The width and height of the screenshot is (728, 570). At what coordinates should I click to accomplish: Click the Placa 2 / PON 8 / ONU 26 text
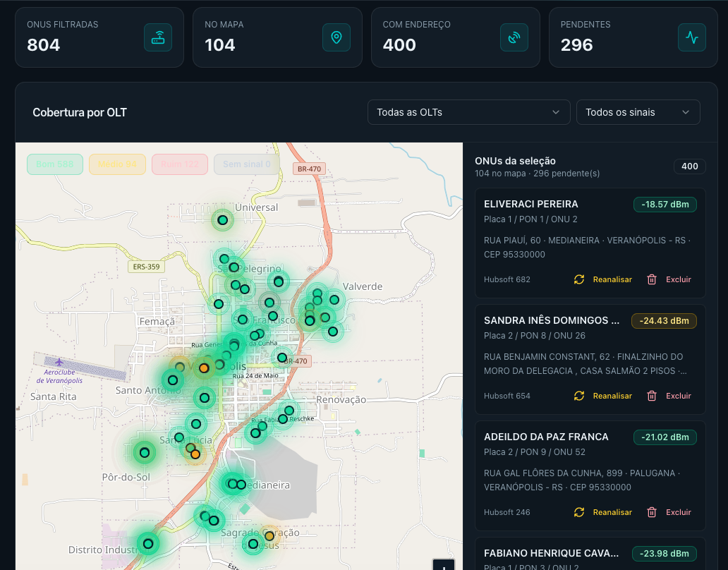(535, 336)
